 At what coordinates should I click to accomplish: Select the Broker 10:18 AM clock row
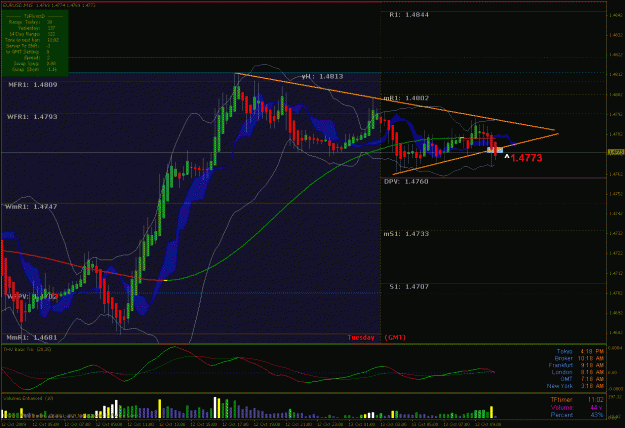click(579, 359)
